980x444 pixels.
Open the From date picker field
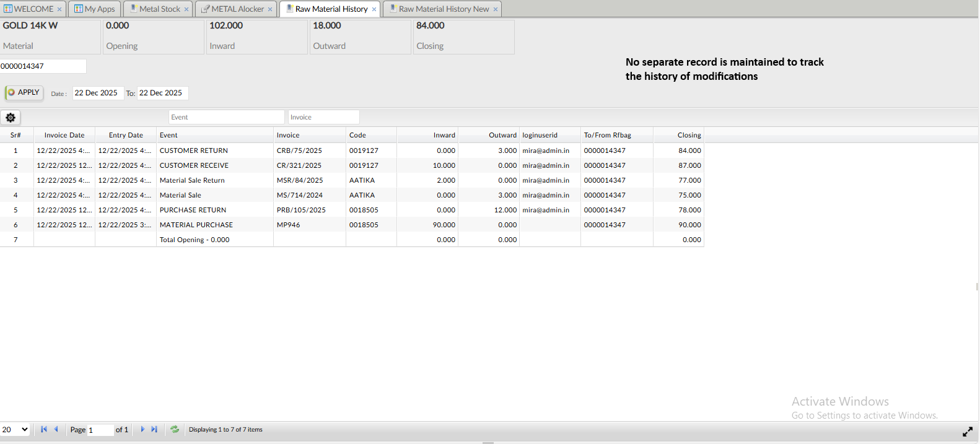tap(97, 93)
